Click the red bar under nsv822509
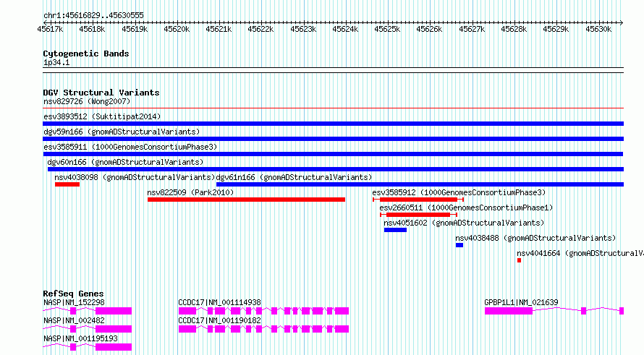This screenshot has width=644, height=355. [x=247, y=200]
